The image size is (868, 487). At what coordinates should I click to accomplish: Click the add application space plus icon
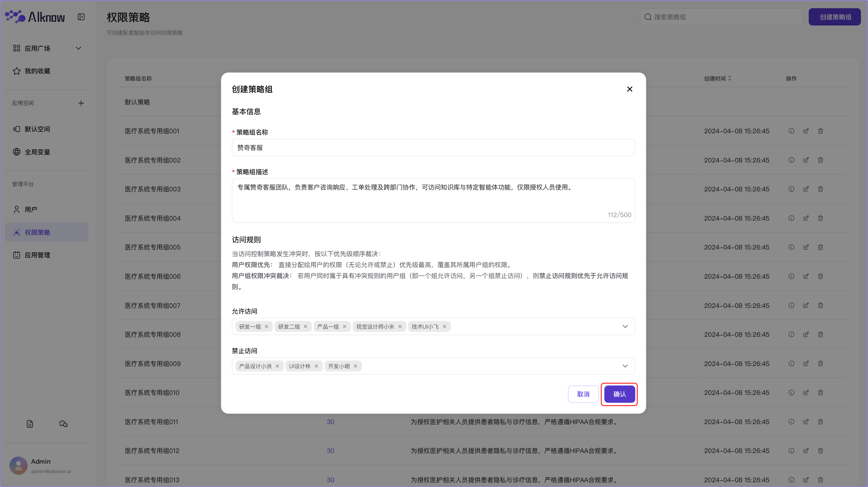(81, 103)
